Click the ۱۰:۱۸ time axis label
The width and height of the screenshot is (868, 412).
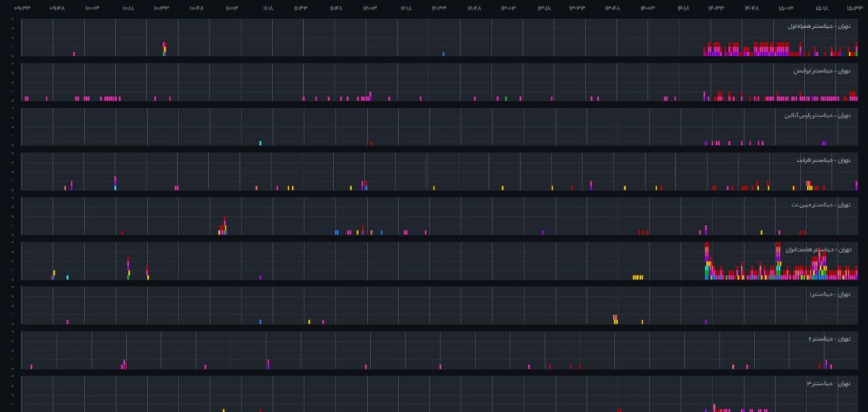[x=128, y=9]
